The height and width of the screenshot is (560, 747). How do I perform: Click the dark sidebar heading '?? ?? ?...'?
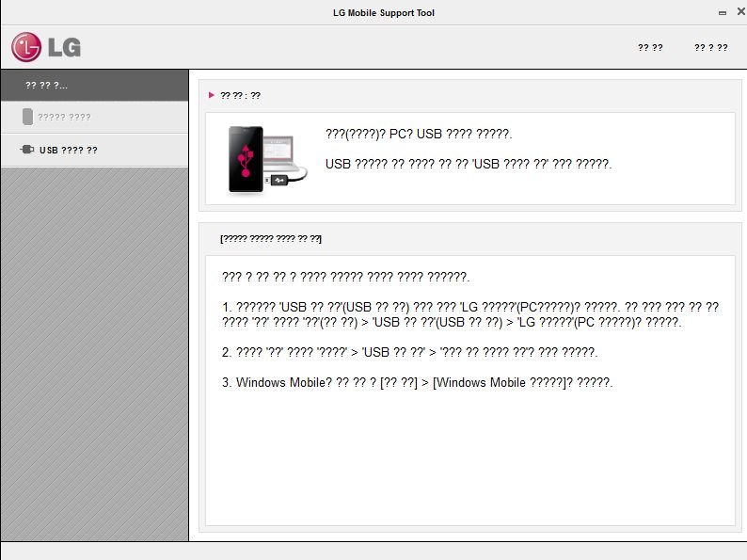(94, 86)
